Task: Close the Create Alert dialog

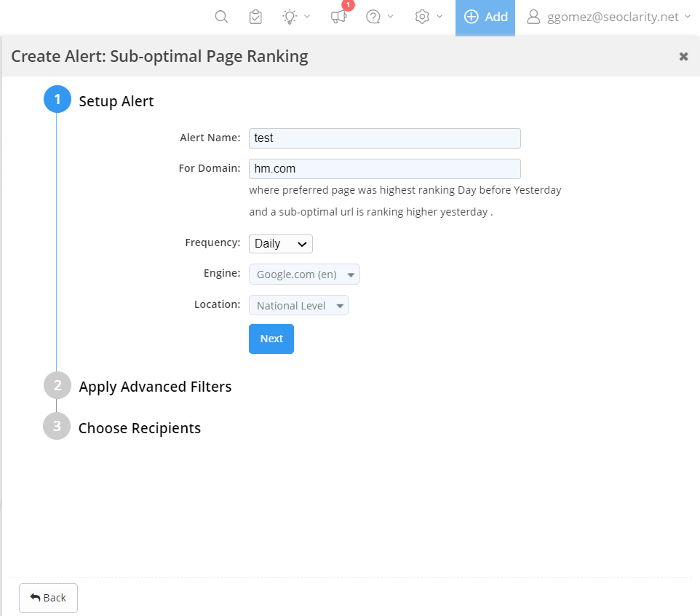Action: point(683,57)
